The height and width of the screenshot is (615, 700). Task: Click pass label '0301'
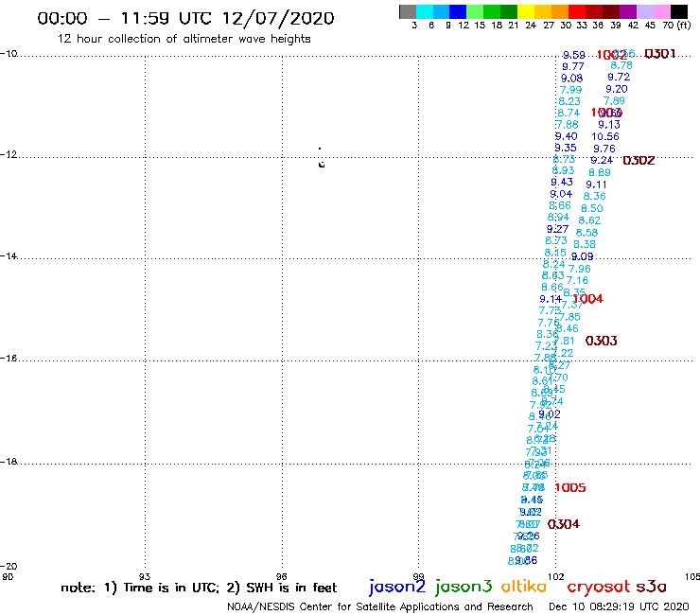pyautogui.click(x=660, y=54)
